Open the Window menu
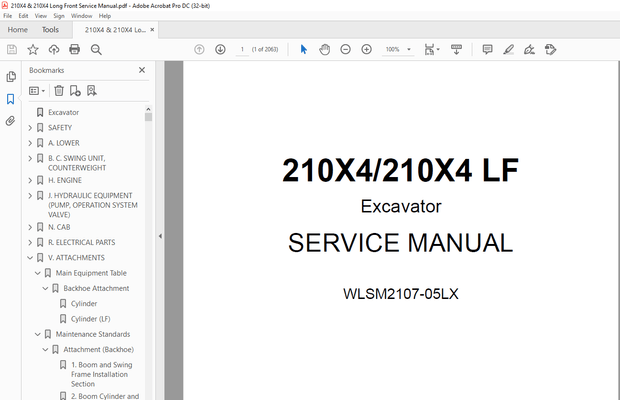This screenshot has height=400, width=620. pos(81,16)
